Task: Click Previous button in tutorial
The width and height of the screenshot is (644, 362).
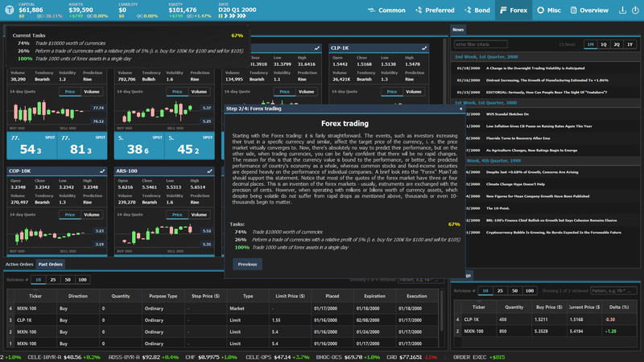Action: coord(247,265)
